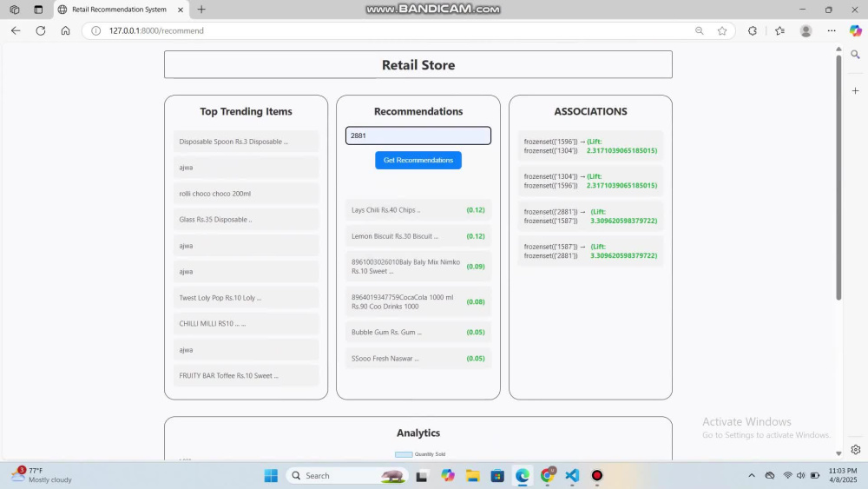Open a new browser tab
Viewport: 868px width, 489px height.
(x=201, y=10)
